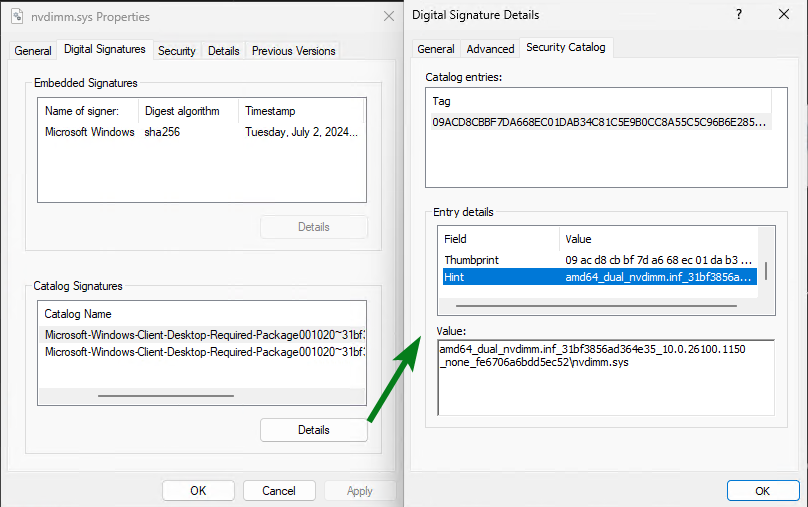808x507 pixels.
Task: Click OK in nvdimm.sys Properties window
Action: click(198, 491)
